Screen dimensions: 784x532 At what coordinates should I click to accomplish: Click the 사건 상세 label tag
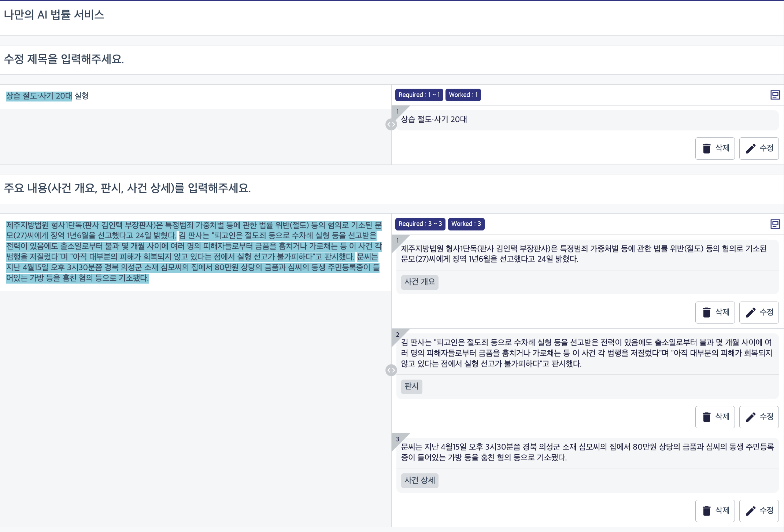pos(419,480)
